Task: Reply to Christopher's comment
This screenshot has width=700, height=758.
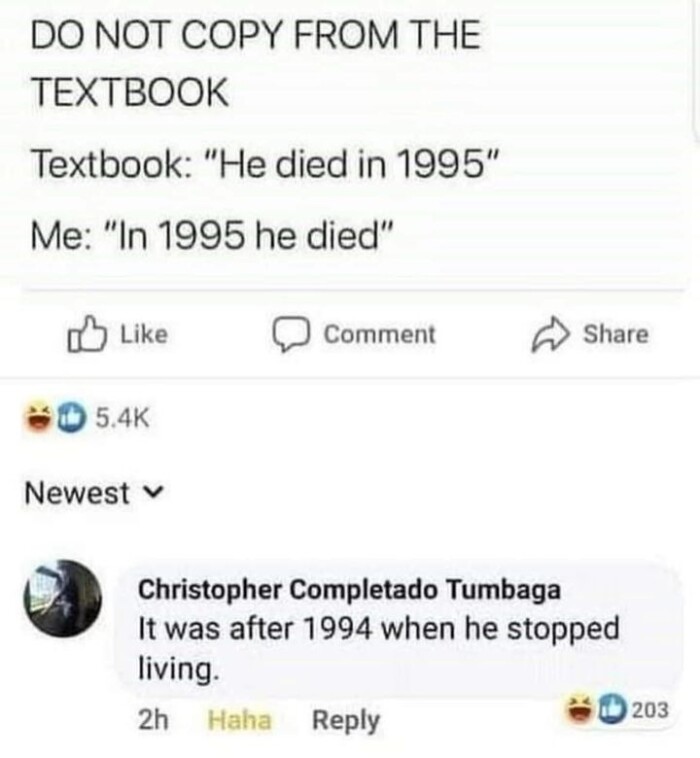Action: tap(346, 721)
